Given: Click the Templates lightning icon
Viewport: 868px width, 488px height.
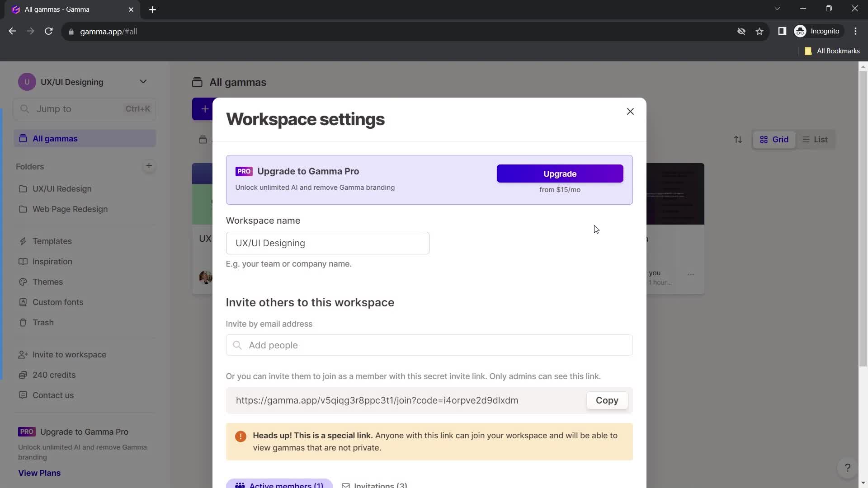Looking at the screenshot, I should point(23,241).
